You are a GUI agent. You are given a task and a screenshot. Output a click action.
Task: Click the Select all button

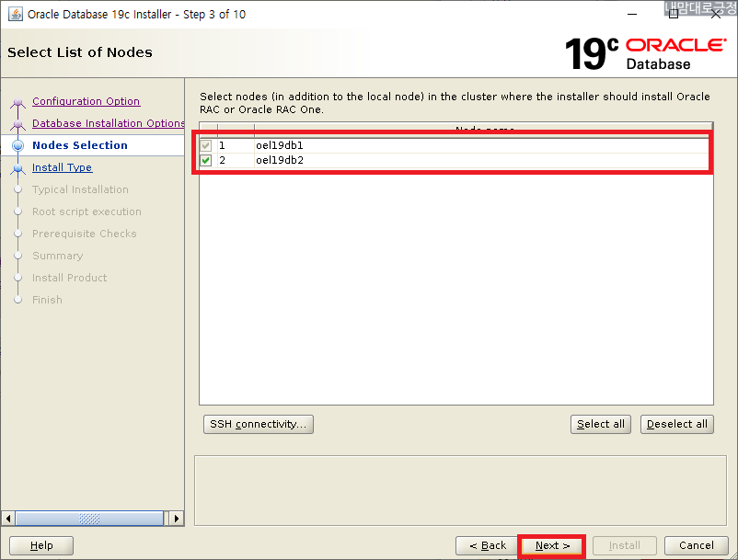click(601, 424)
